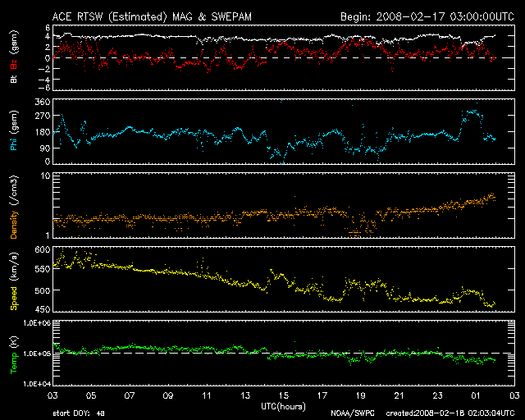525x420 pixels.
Task: Click the '01' hour tick label
Action: click(x=476, y=396)
